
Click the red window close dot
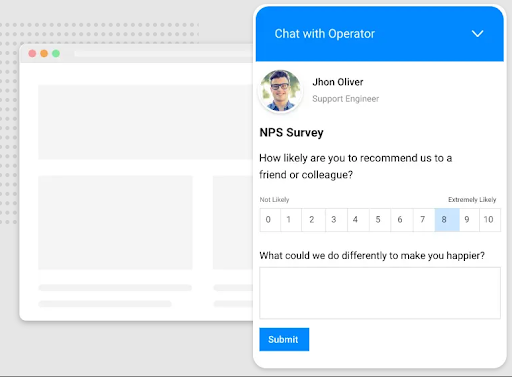[32, 53]
